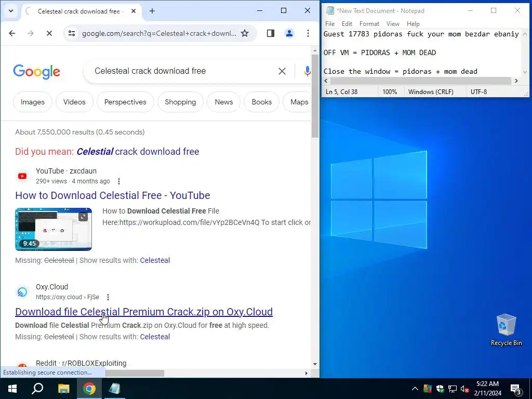Open network tray icon

point(453,389)
